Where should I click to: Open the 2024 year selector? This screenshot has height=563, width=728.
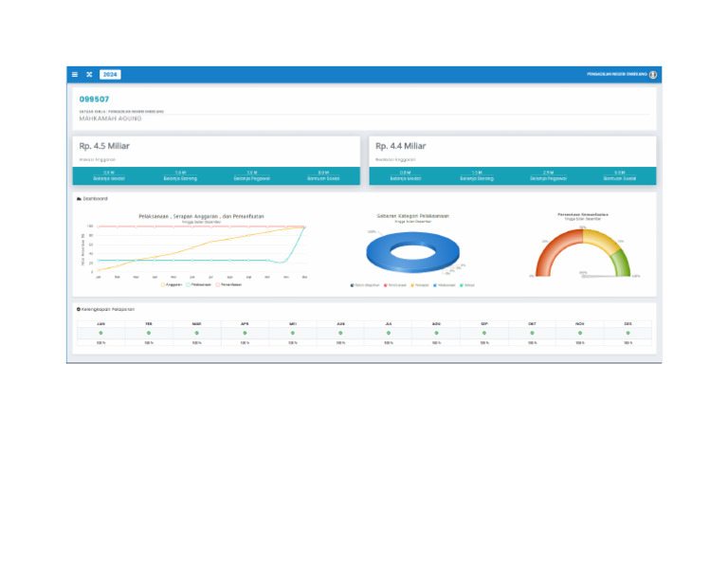coord(110,74)
